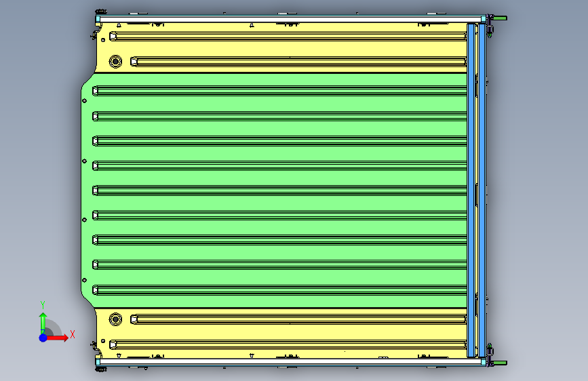This screenshot has height=381, width=588.
Task: Select the white bottom edge rail of the assembly
Action: click(x=291, y=362)
